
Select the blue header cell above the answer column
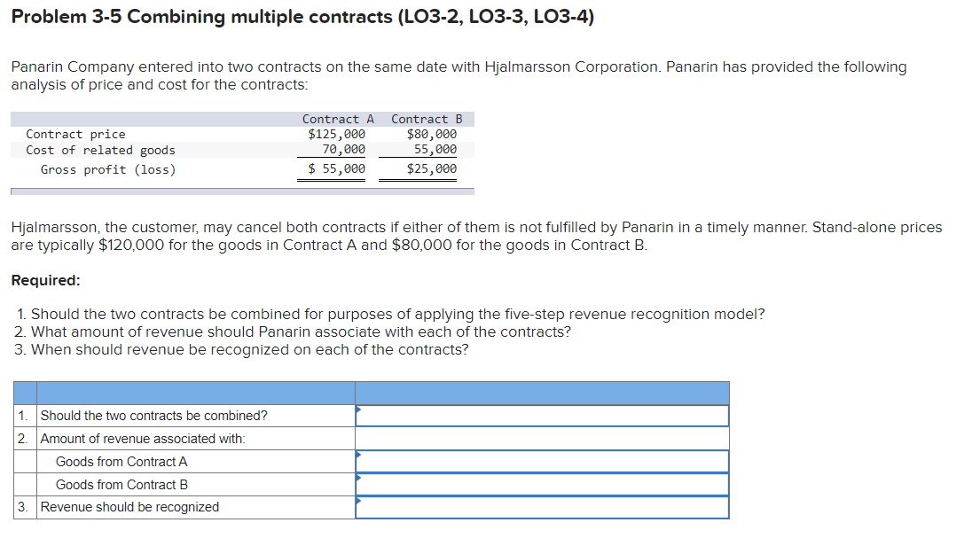[541, 393]
